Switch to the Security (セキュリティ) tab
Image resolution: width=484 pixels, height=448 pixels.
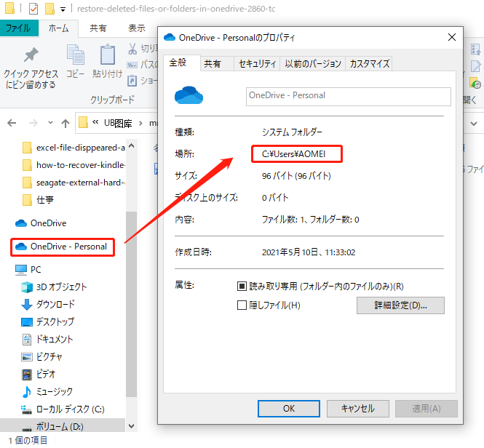pyautogui.click(x=257, y=63)
